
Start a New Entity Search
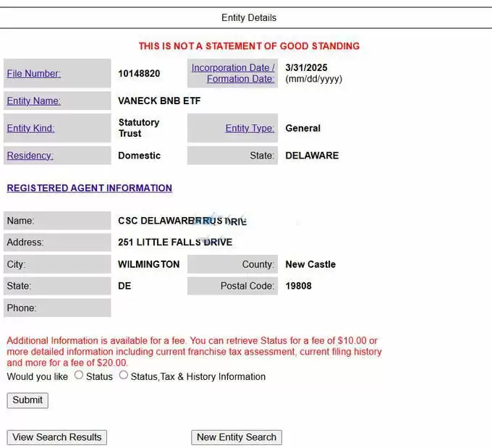237,437
